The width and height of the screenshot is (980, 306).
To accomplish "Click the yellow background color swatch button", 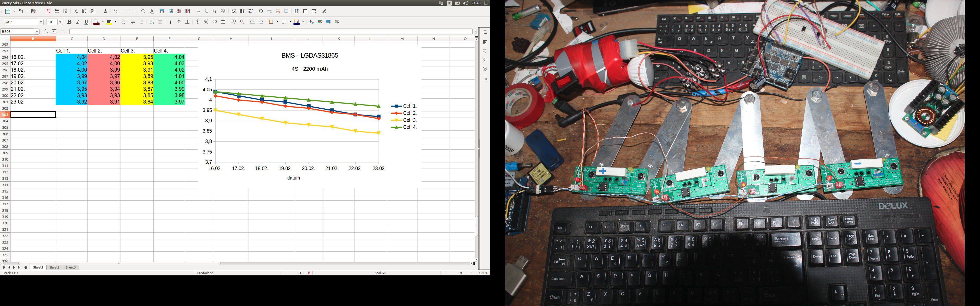I will (109, 22).
